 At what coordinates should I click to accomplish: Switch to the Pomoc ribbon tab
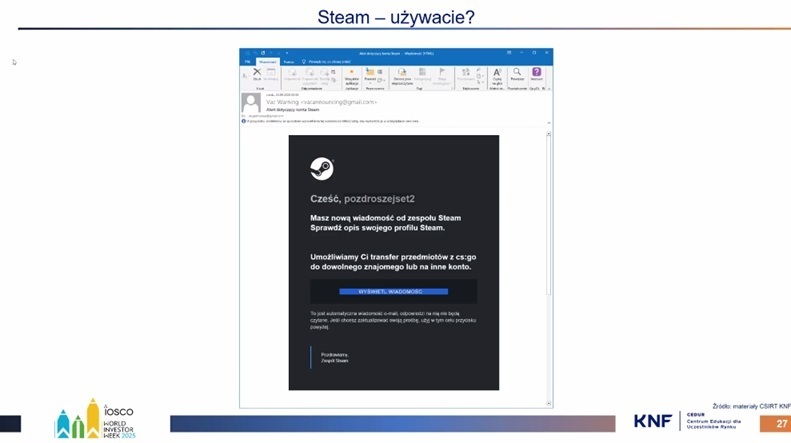(289, 61)
